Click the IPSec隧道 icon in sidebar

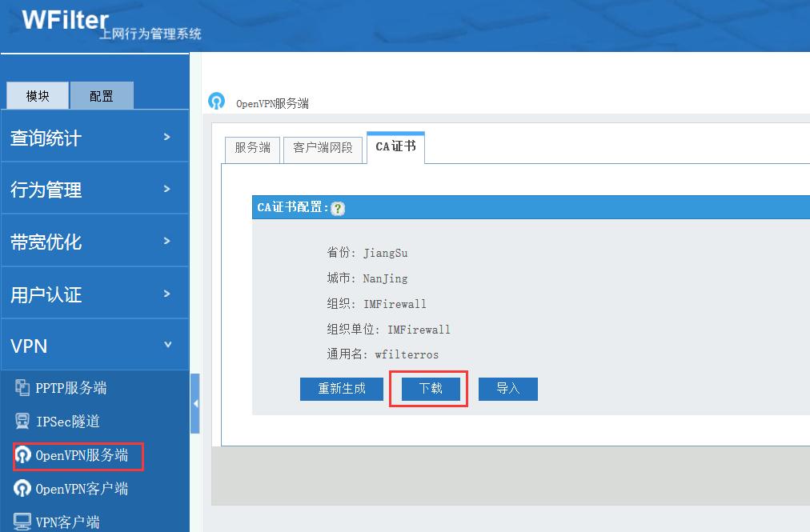(22, 422)
